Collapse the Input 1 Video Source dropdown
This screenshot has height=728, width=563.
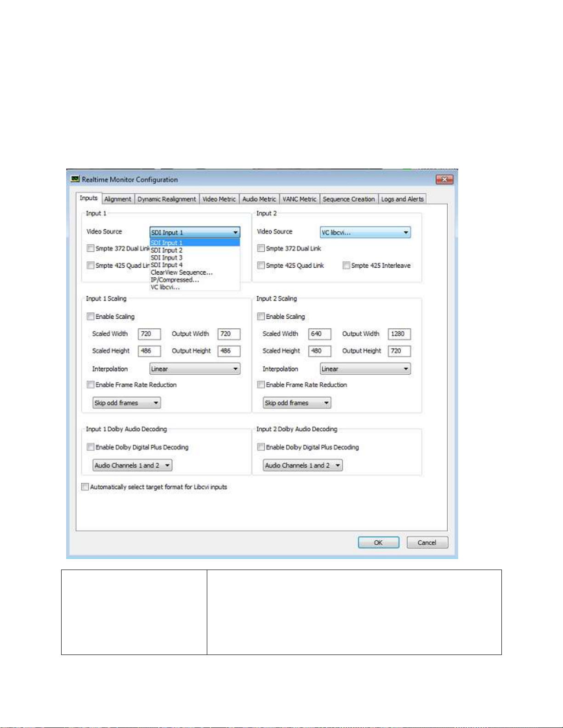pyautogui.click(x=195, y=232)
